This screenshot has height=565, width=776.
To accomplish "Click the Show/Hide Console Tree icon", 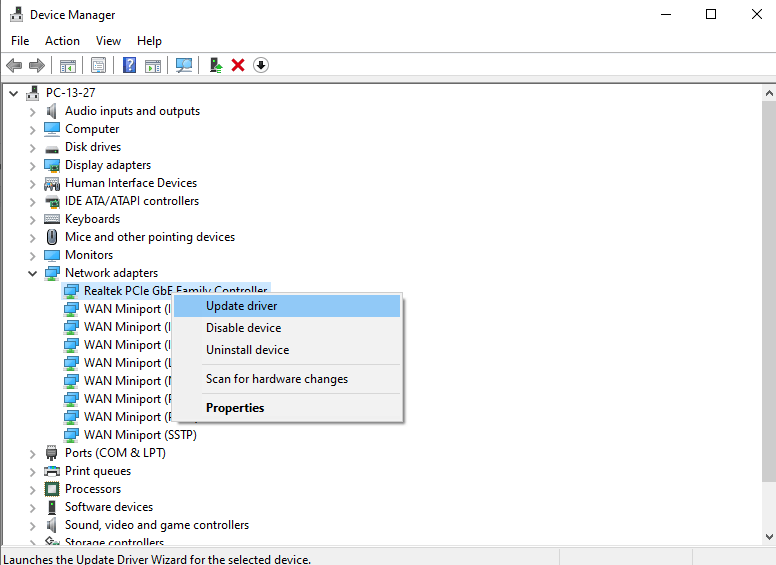I will (x=68, y=65).
